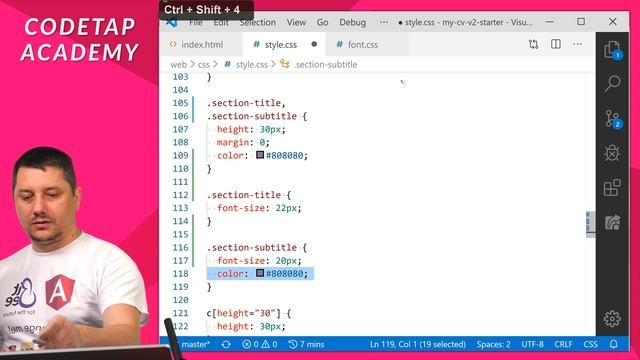Screen dimensions: 640x360
Task: Click the '.section-title {' selector on line 112
Action: [x=249, y=195]
